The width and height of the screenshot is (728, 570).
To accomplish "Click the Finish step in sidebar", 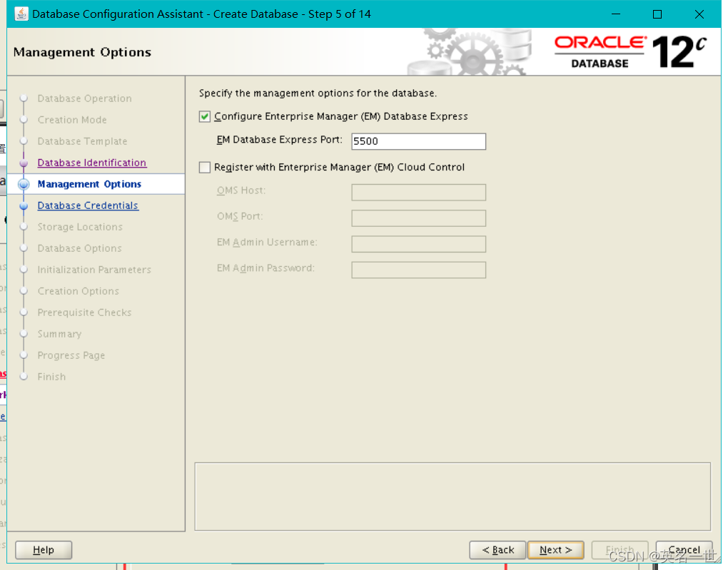I will point(51,377).
